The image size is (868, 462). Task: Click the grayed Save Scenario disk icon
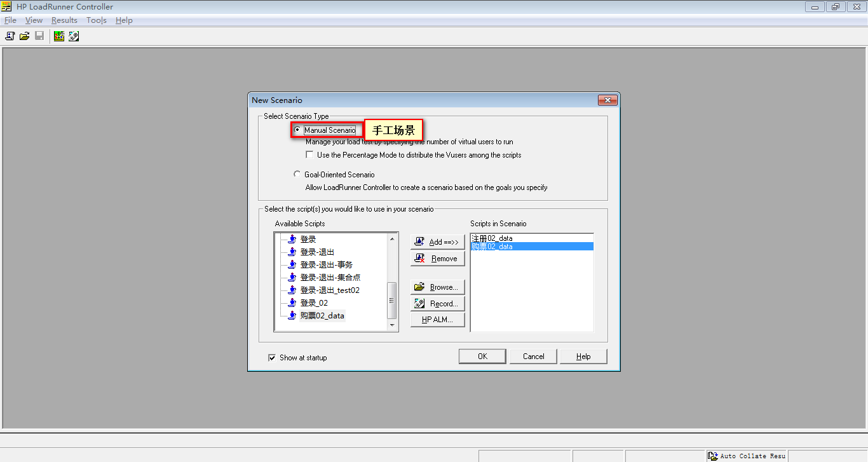[39, 36]
